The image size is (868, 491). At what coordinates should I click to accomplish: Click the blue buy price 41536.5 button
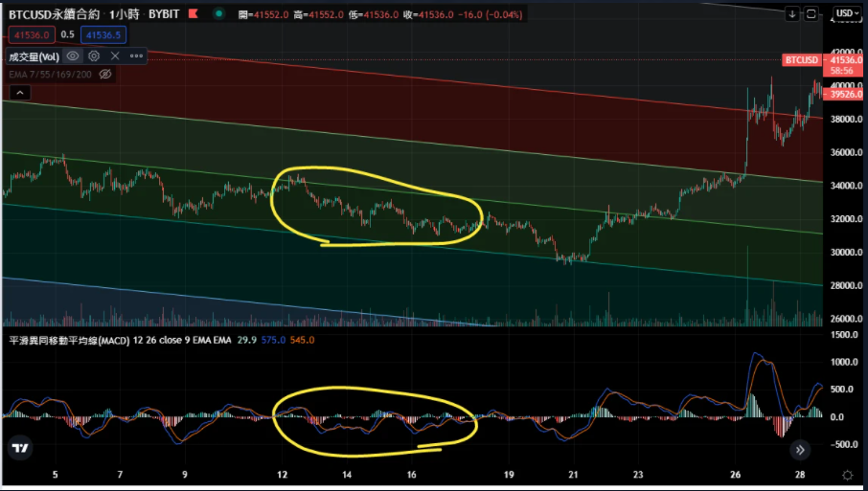point(103,34)
